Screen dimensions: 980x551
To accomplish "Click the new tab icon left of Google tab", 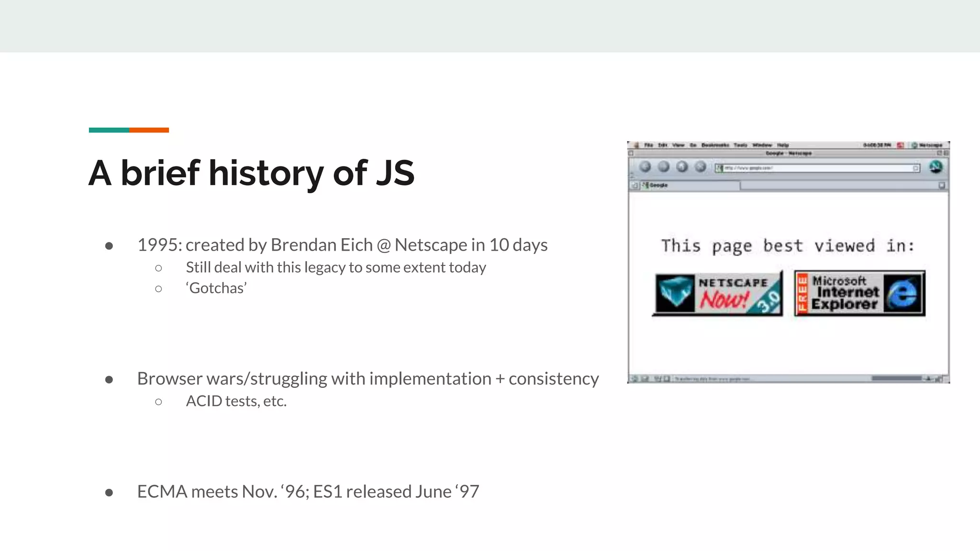I will [x=635, y=185].
